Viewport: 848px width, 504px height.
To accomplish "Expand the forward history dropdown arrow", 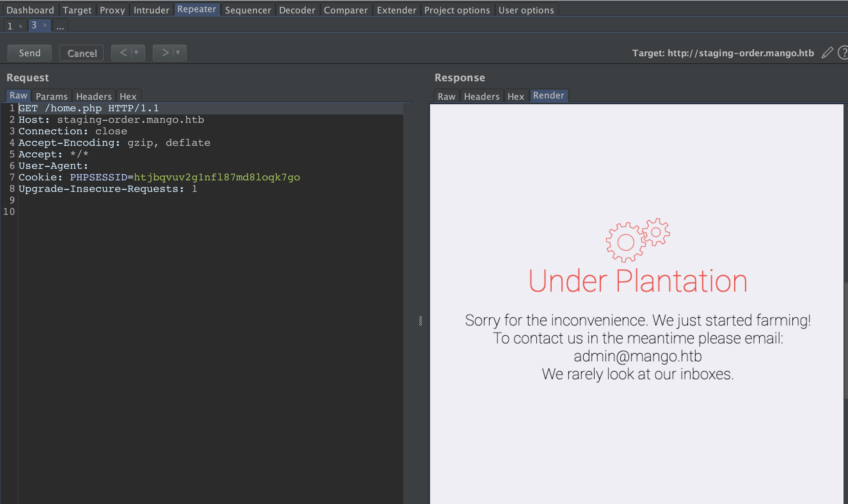I will 178,53.
